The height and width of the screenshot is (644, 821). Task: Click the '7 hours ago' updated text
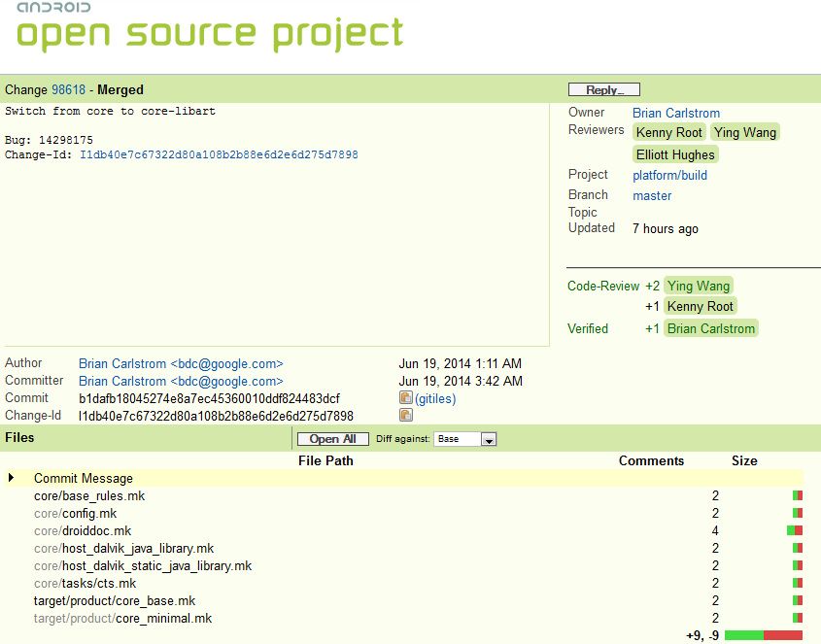tap(666, 229)
